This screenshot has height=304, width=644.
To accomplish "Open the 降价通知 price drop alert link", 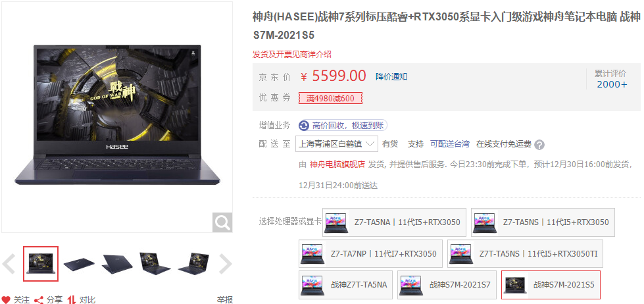I will coord(391,77).
